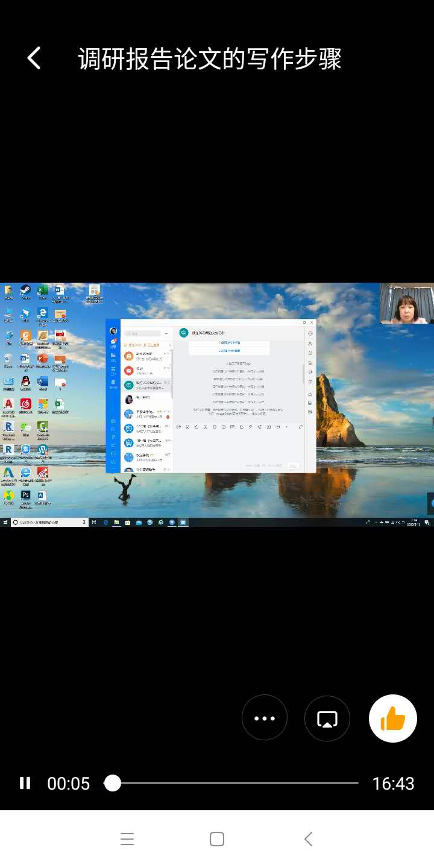
Task: Go back using the top-left arrow
Action: (34, 58)
